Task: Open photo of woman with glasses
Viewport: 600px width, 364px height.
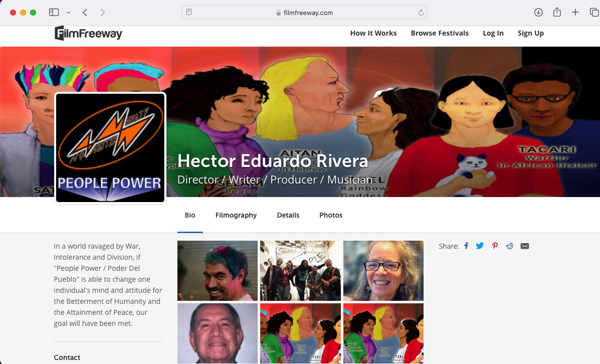Action: coord(383,271)
